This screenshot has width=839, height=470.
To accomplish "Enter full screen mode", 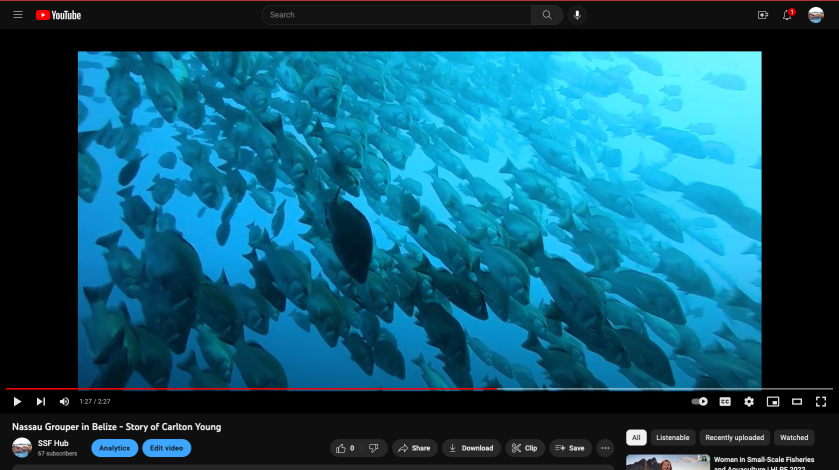I will (821, 401).
